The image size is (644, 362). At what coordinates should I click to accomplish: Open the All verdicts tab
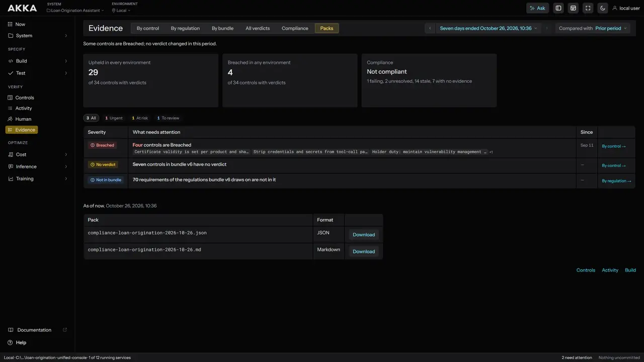point(258,28)
